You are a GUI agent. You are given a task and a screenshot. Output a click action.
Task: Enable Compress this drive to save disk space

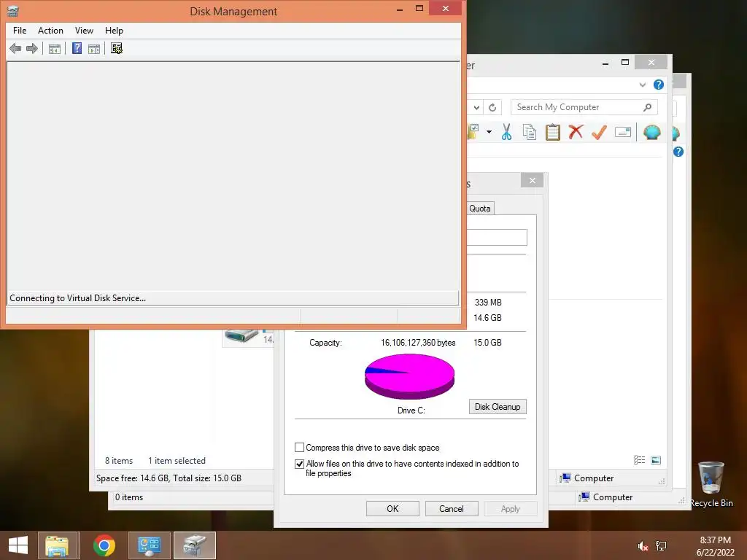[x=300, y=448]
